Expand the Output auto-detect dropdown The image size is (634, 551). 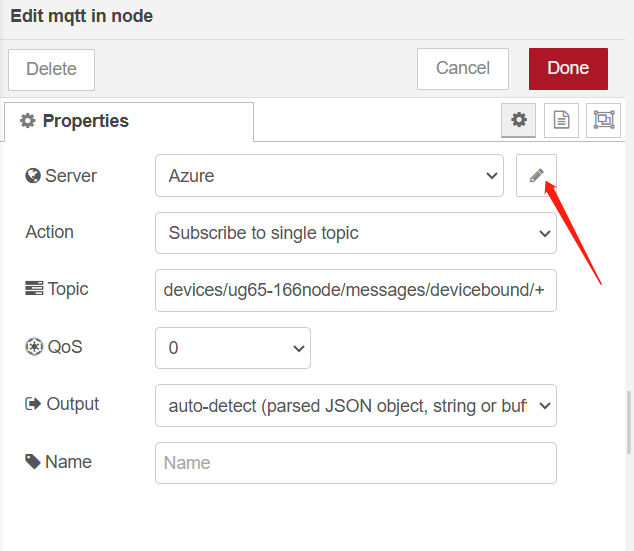(x=356, y=405)
